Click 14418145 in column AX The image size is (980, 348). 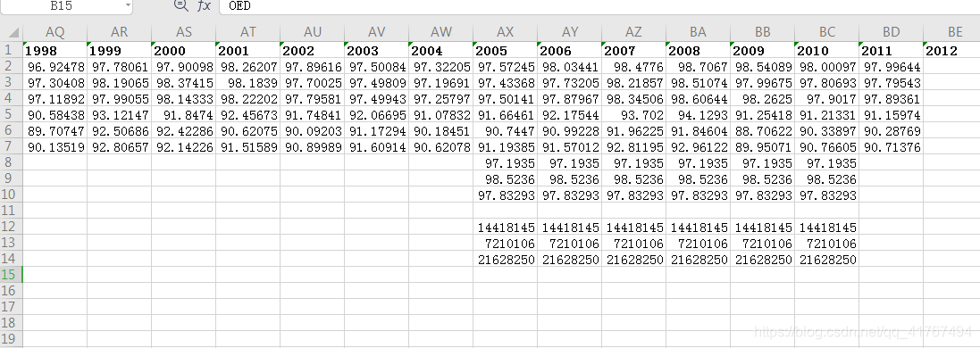506,227
